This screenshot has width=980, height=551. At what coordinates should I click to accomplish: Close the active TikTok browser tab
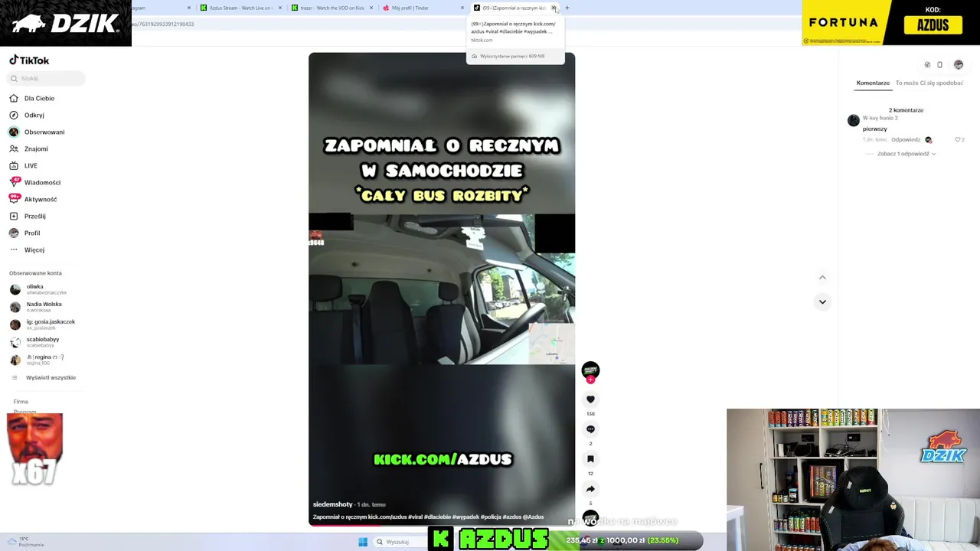(554, 8)
